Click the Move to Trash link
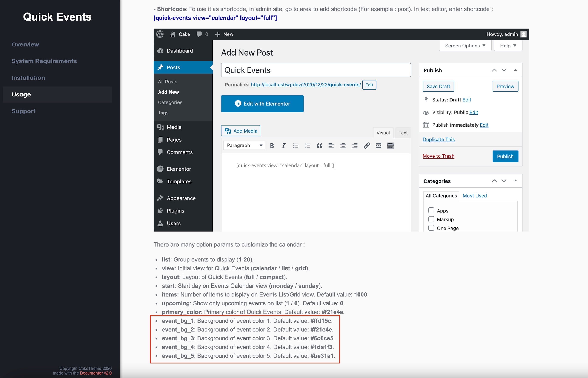The height and width of the screenshot is (378, 588). 438,156
